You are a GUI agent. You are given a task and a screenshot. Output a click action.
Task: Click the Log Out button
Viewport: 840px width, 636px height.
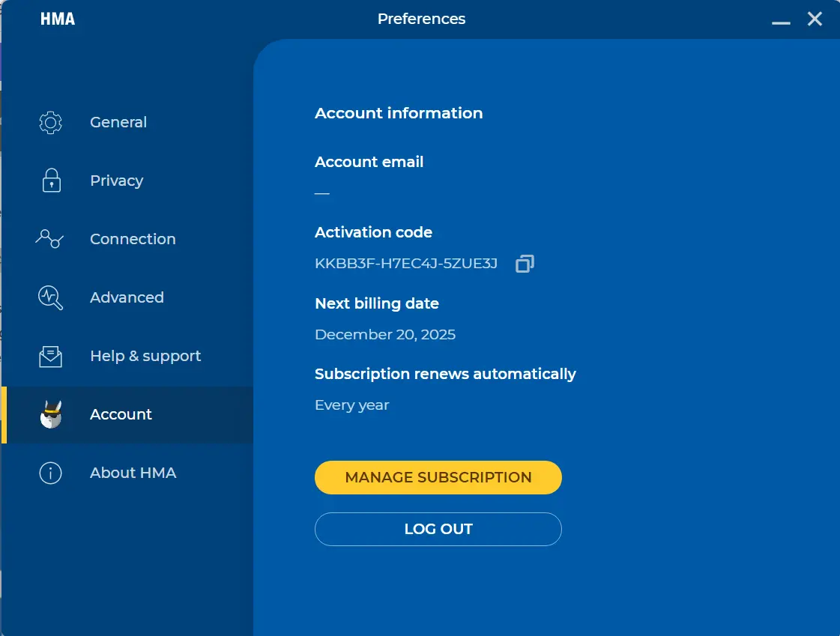click(438, 530)
